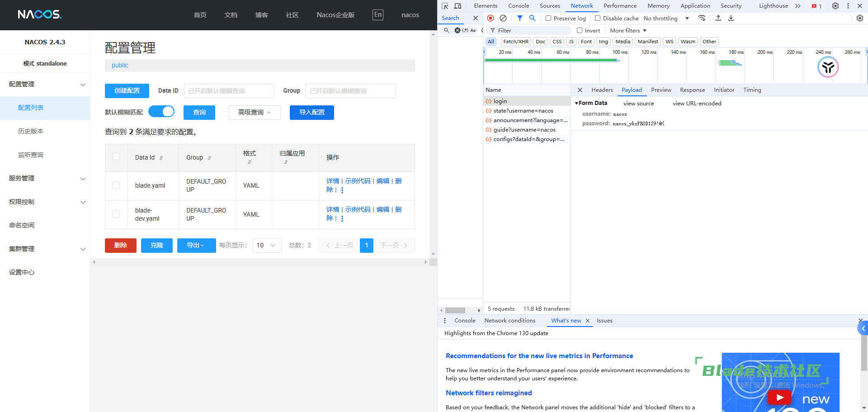The image size is (868, 412).
Task: Click the error count badge icon
Action: [x=816, y=6]
